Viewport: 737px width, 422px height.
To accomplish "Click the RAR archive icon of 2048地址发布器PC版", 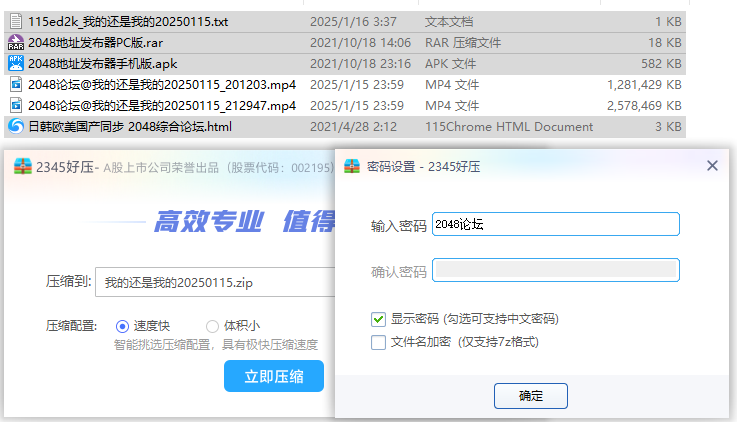I will point(16,42).
